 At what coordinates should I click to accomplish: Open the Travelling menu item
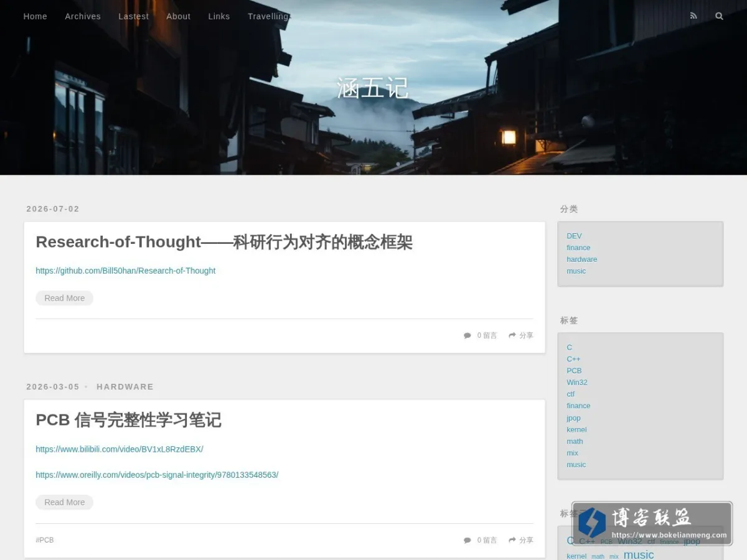point(268,16)
